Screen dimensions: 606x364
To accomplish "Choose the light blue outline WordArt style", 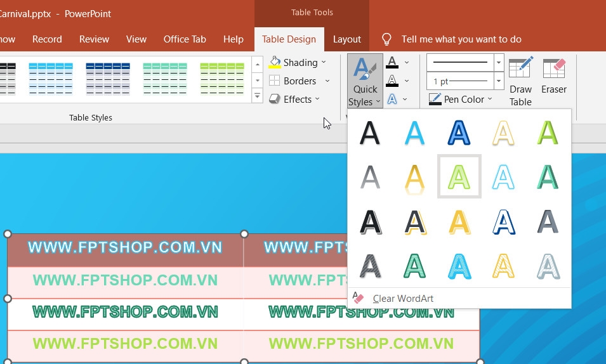I will coord(503,177).
